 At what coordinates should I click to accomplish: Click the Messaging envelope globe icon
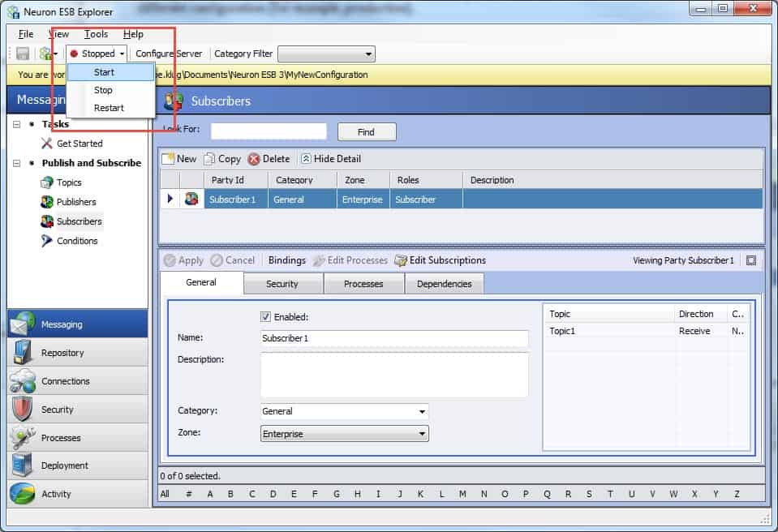click(x=23, y=324)
